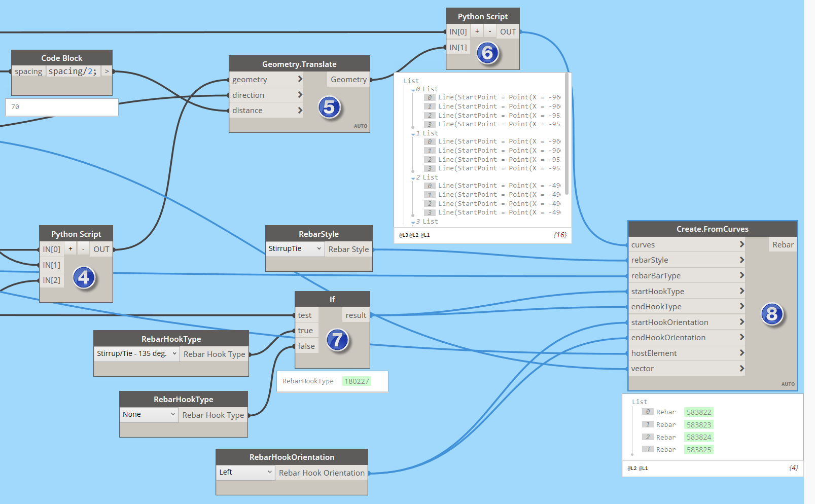The width and height of the screenshot is (815, 504).
Task: Click the Geometry output port of Geometry.Translate
Action: 348,79
